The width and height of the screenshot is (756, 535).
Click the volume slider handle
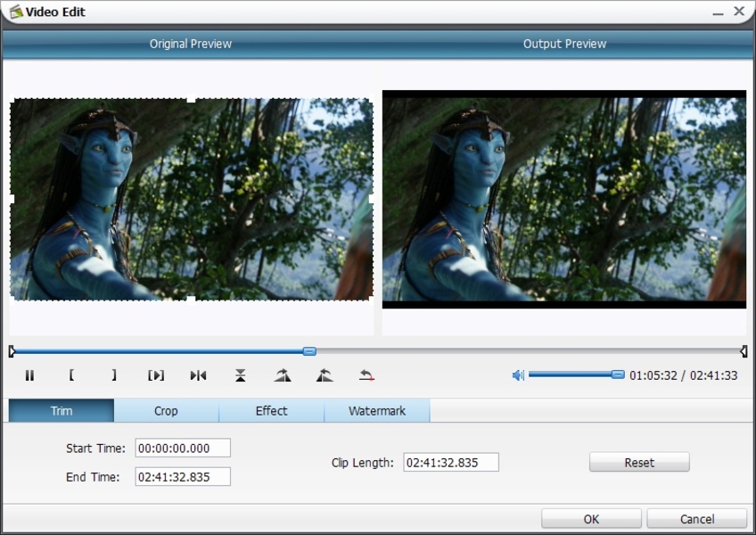tap(618, 375)
